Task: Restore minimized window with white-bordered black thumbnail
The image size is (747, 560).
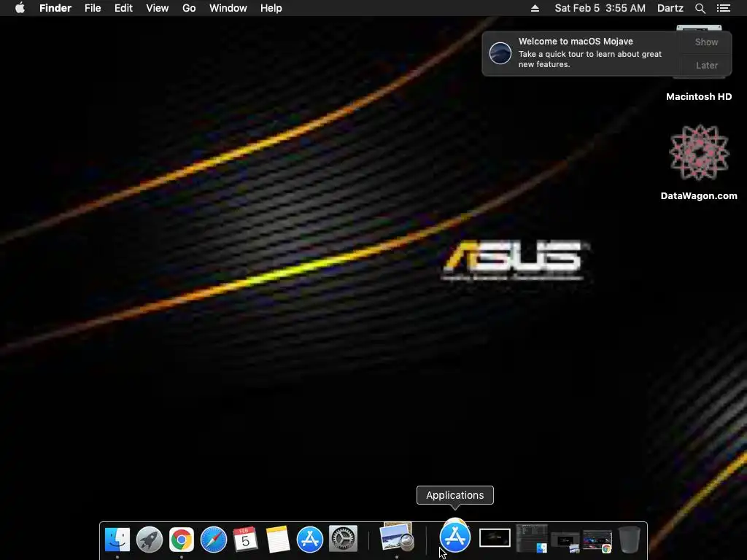Action: [x=495, y=538]
